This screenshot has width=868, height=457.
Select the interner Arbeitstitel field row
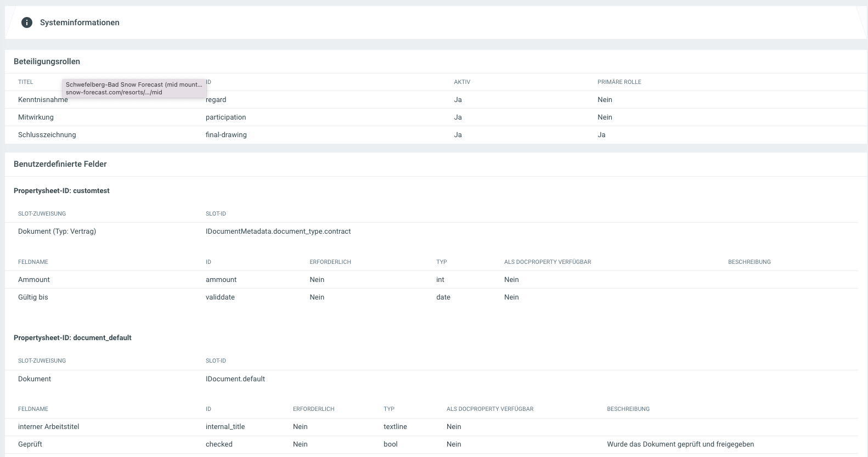coord(49,427)
